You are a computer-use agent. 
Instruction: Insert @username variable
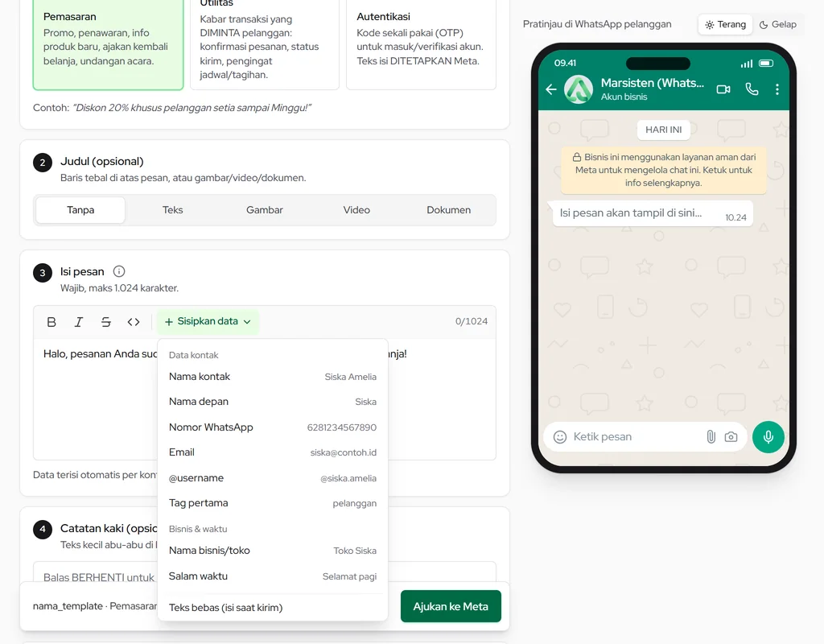[273, 478]
